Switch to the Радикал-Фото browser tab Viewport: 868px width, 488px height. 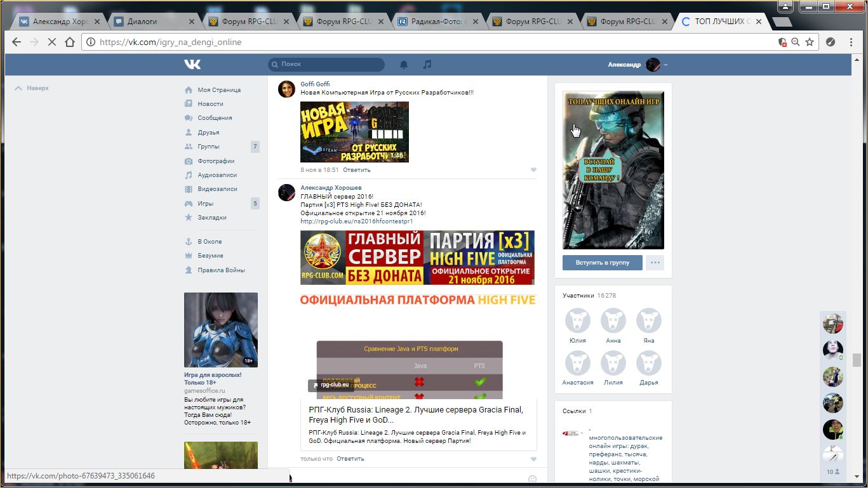click(438, 21)
